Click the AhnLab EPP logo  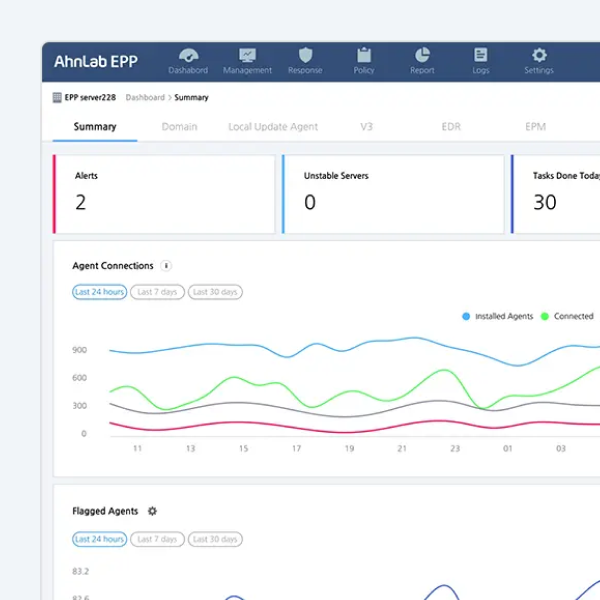point(96,61)
